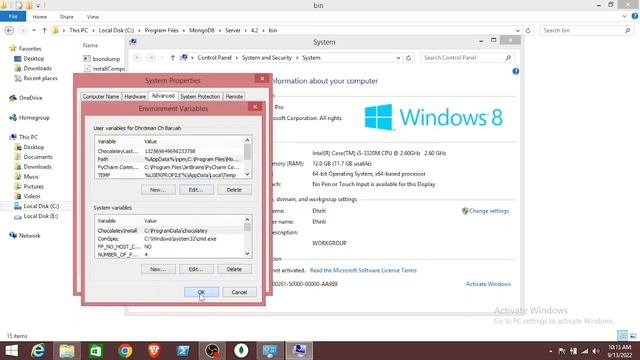
Task: Select the bsondump file
Action: point(106,59)
